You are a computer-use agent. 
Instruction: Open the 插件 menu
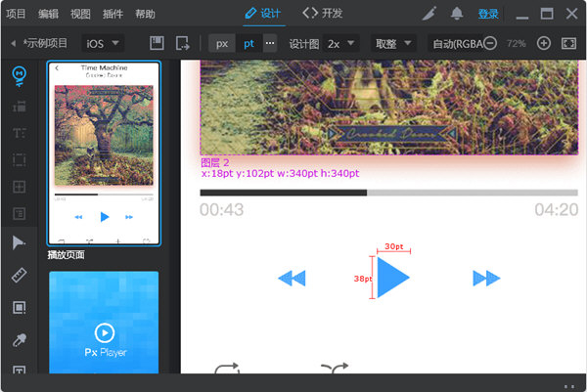tap(113, 14)
